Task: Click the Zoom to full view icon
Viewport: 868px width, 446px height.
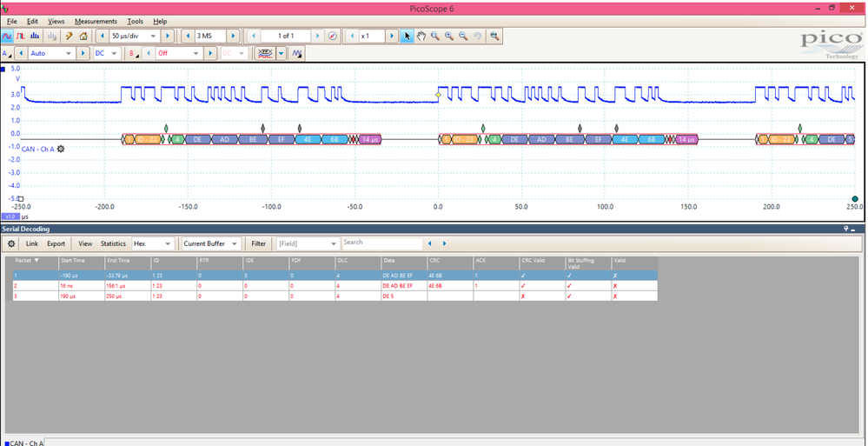Action: (x=494, y=36)
